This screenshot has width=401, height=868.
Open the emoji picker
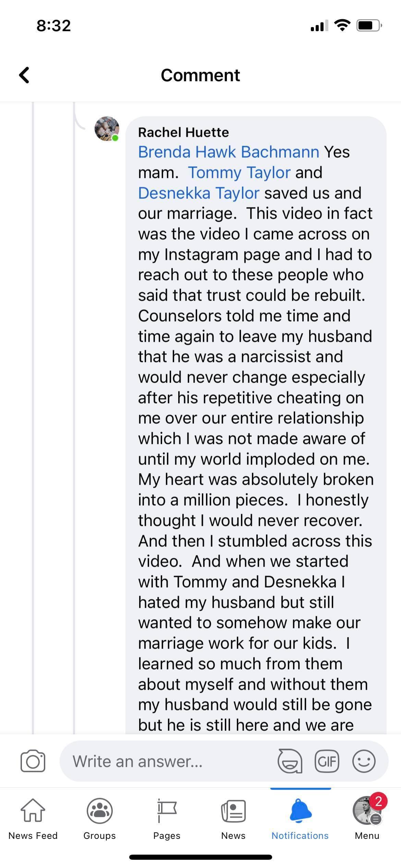364,761
